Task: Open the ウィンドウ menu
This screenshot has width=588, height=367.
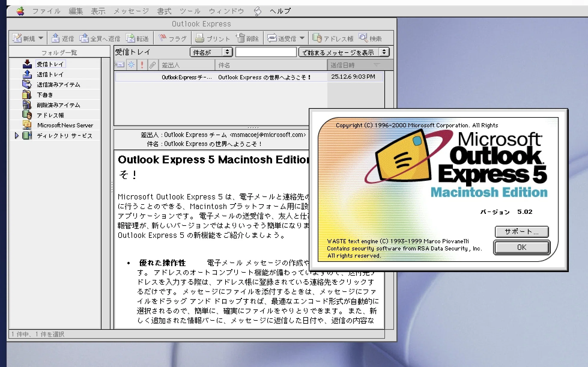Action: [227, 11]
